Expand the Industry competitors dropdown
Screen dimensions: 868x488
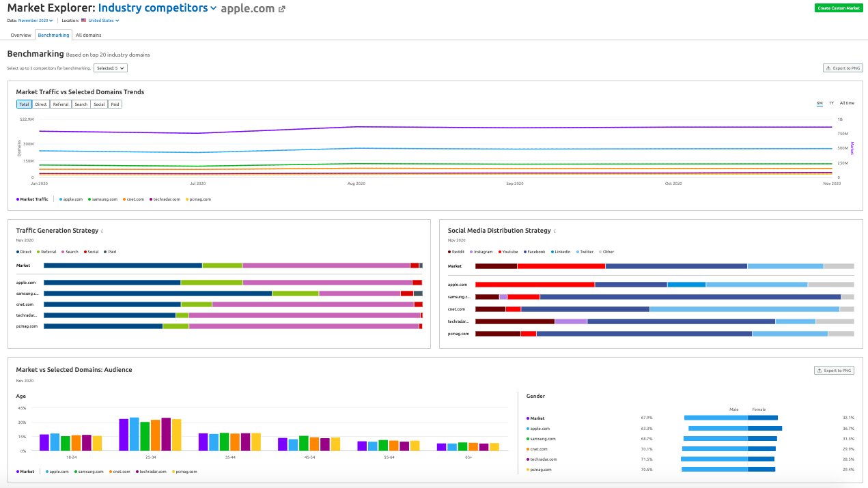[157, 8]
